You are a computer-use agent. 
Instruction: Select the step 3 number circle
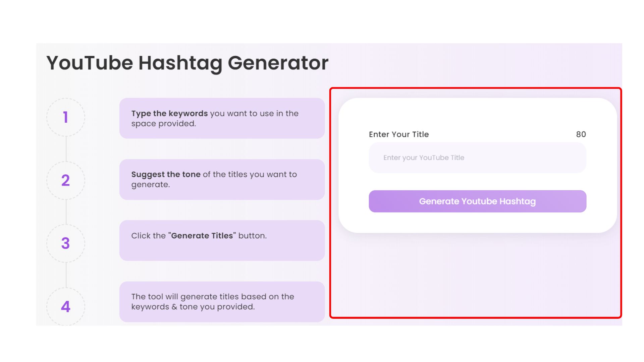coord(66,243)
